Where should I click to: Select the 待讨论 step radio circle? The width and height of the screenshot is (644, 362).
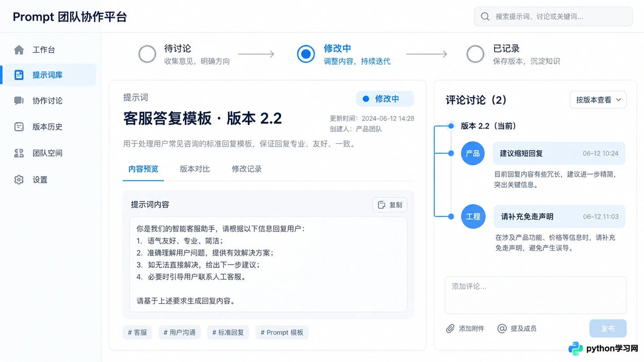pos(147,54)
